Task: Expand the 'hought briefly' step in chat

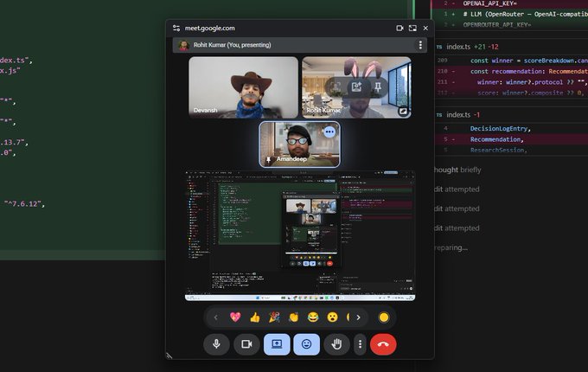Action: 457,170
